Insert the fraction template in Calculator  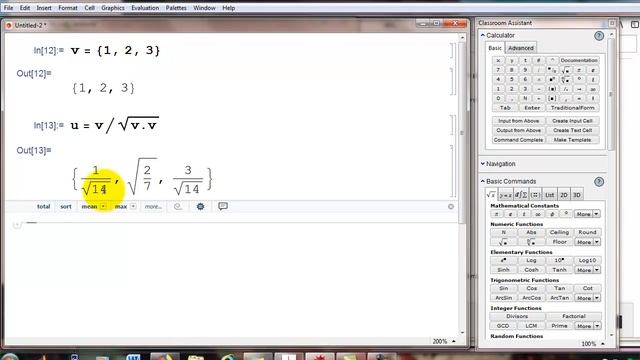[x=552, y=70]
